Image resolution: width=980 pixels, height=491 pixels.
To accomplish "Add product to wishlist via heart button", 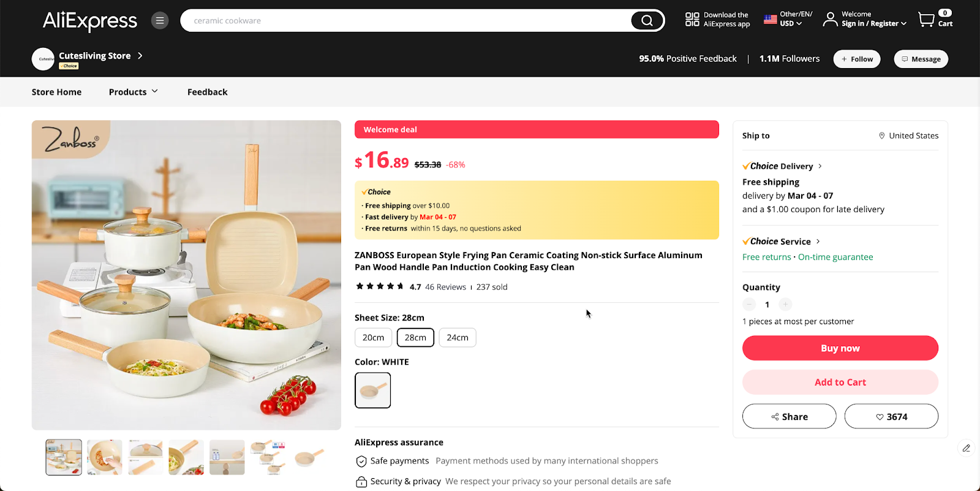I will 891,416.
